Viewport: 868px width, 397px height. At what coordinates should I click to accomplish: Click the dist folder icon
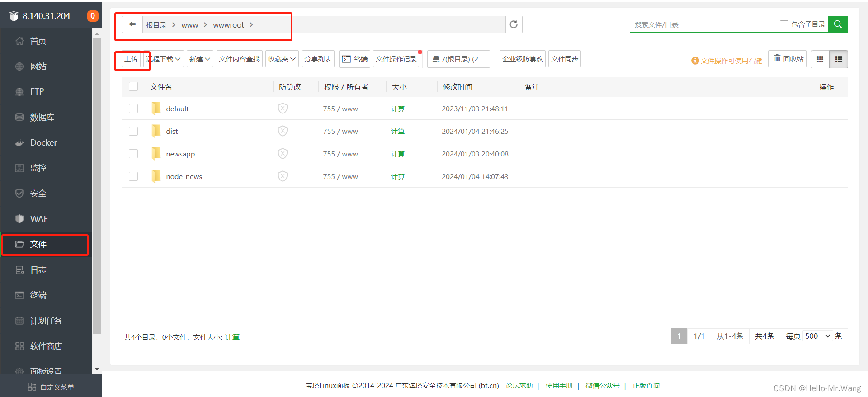156,131
